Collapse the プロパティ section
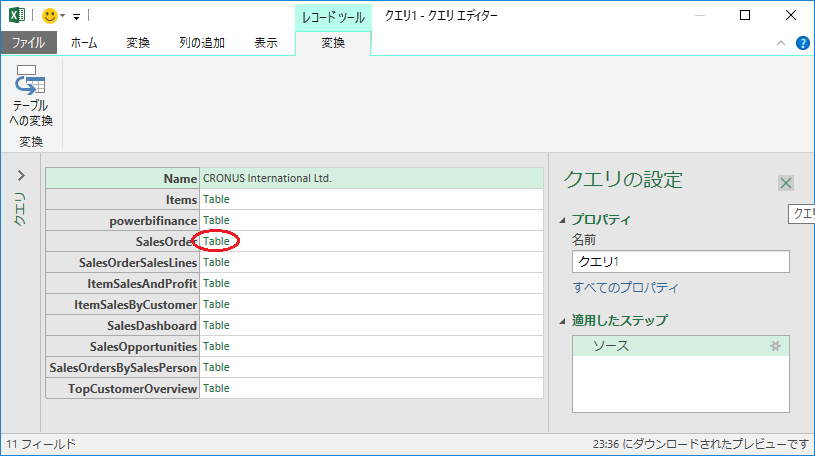 point(563,220)
